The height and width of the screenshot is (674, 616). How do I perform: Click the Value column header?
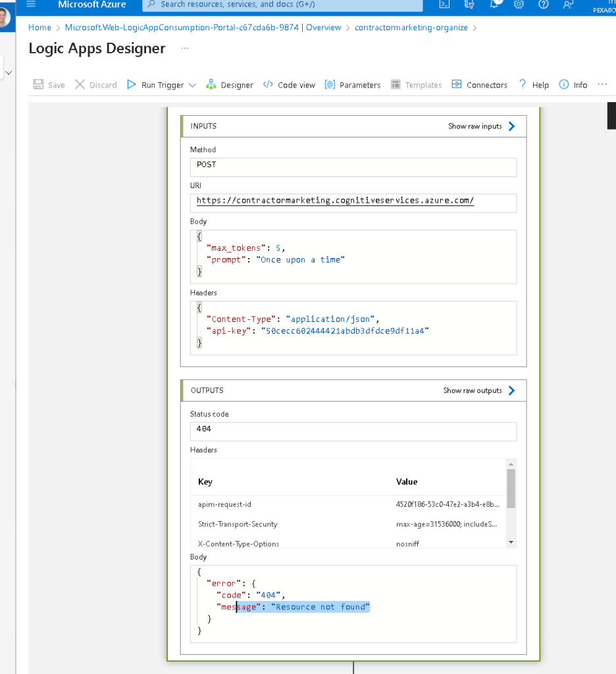point(407,482)
